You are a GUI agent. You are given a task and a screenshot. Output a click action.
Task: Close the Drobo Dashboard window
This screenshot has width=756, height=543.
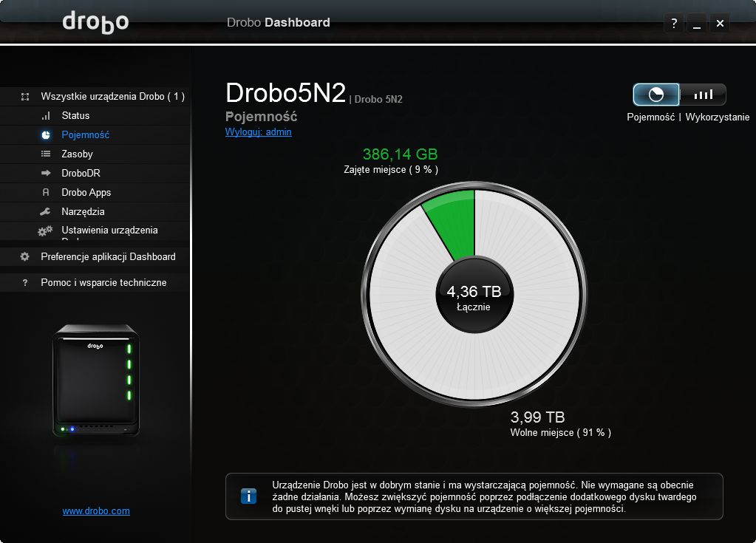click(x=720, y=23)
